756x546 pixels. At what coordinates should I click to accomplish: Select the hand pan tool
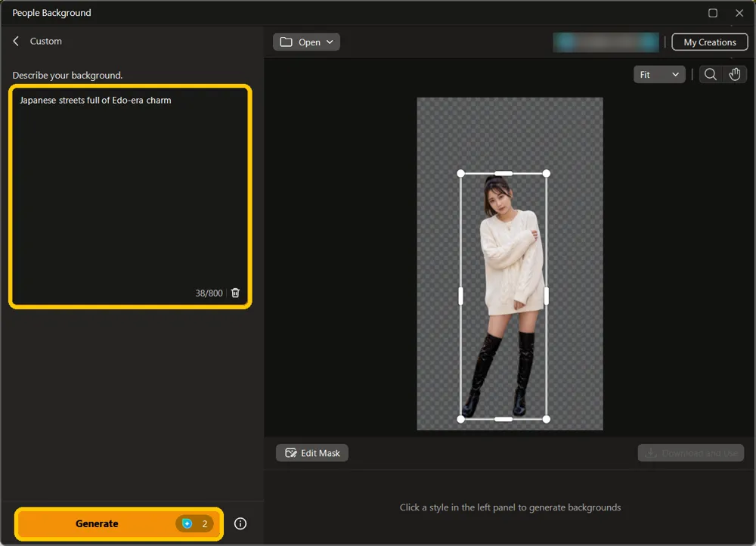pos(734,74)
